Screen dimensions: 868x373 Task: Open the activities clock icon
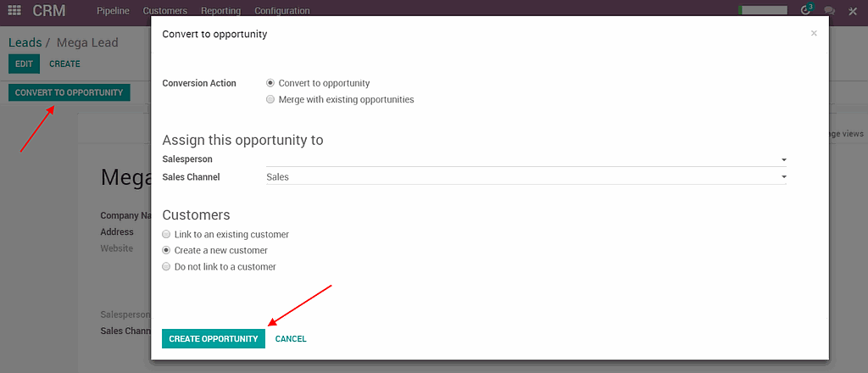tap(806, 10)
